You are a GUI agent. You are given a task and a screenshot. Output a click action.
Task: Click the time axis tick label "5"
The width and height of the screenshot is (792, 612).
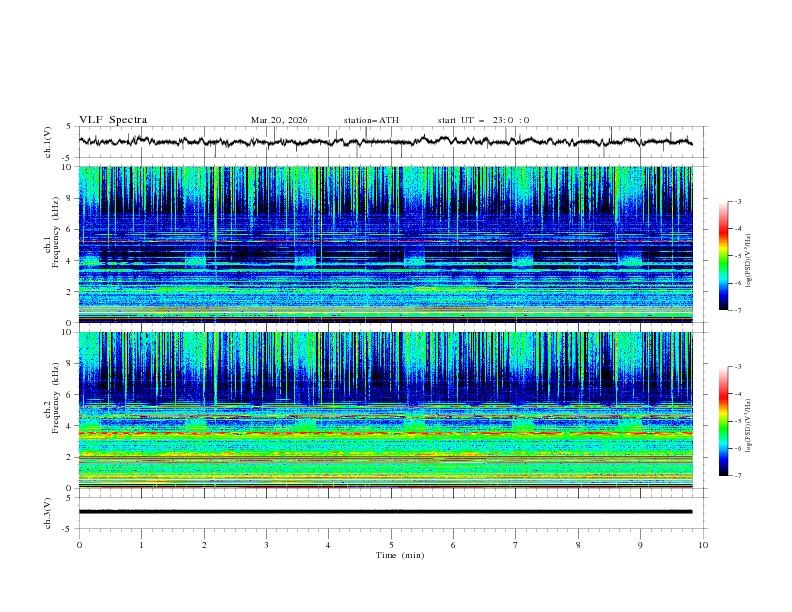391,545
